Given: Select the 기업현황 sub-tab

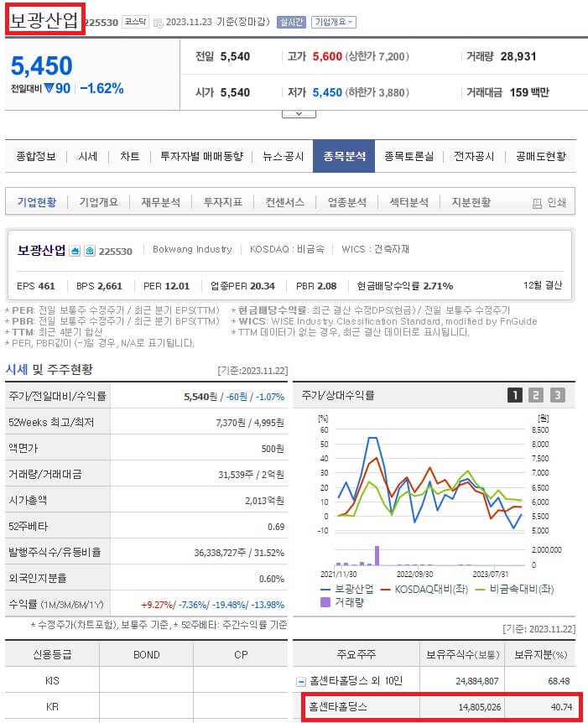Looking at the screenshot, I should coord(37,202).
